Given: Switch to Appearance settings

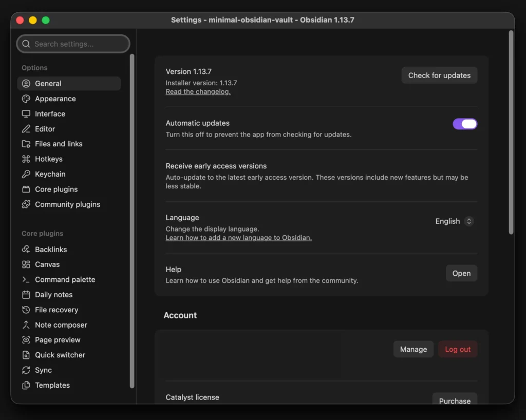Looking at the screenshot, I should coord(69,99).
